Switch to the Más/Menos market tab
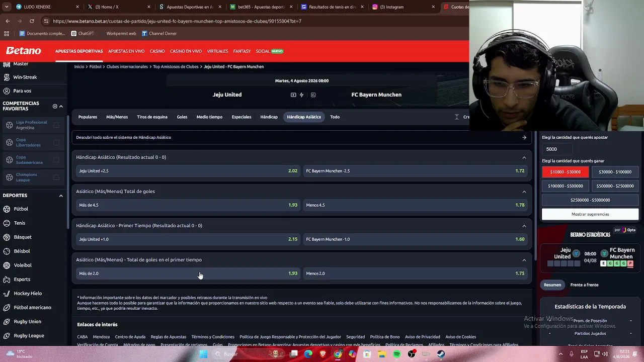 coord(117,117)
